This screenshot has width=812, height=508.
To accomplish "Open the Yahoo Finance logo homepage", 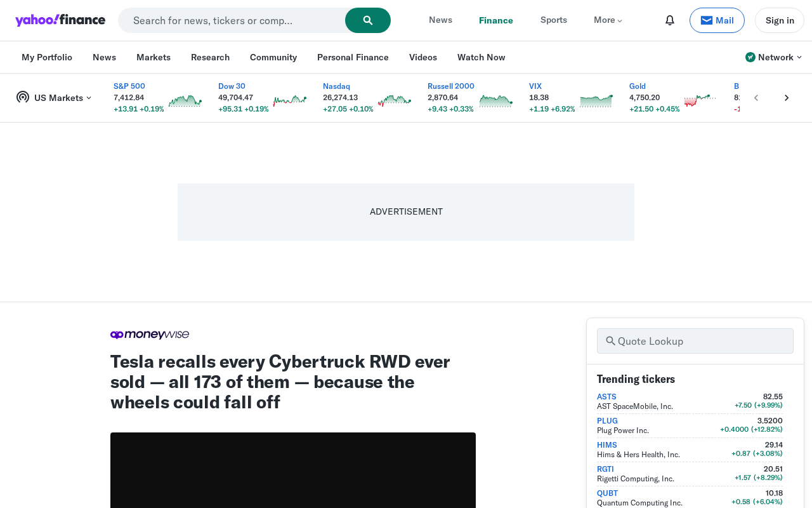I will point(60,20).
